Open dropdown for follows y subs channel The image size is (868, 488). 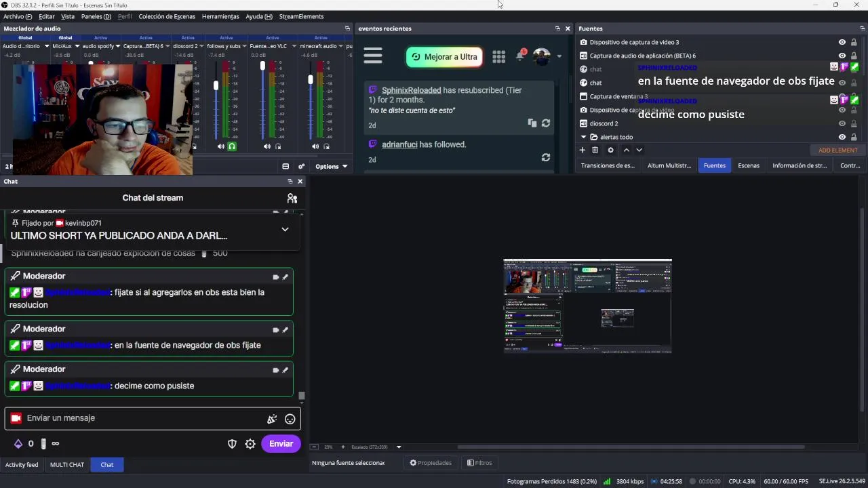pyautogui.click(x=243, y=46)
